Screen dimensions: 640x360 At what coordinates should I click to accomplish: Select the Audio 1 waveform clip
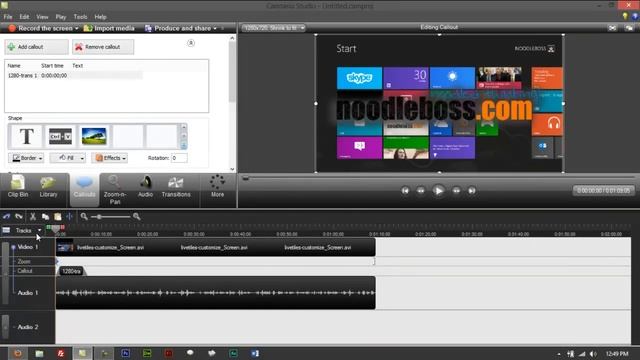216,293
